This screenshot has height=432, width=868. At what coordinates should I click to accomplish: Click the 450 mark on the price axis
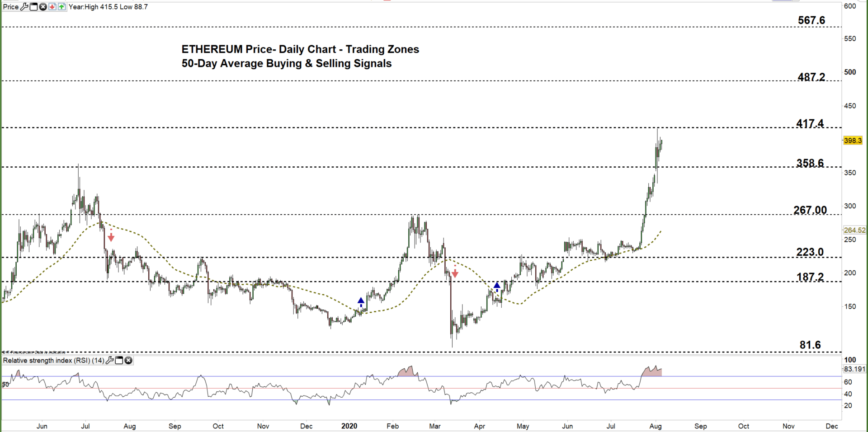click(x=850, y=106)
